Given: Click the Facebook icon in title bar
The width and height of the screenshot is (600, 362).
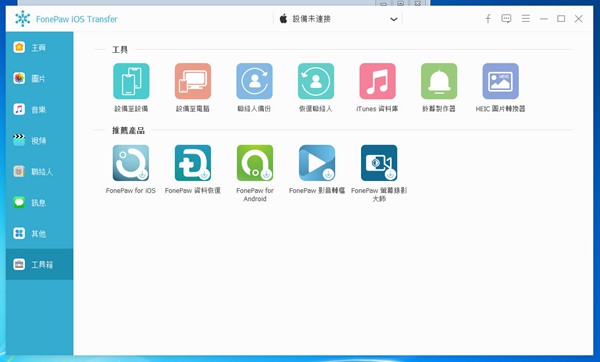Looking at the screenshot, I should [488, 19].
